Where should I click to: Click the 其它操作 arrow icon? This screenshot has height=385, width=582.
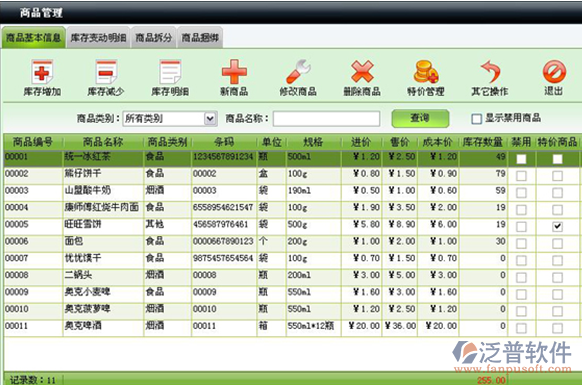click(490, 72)
